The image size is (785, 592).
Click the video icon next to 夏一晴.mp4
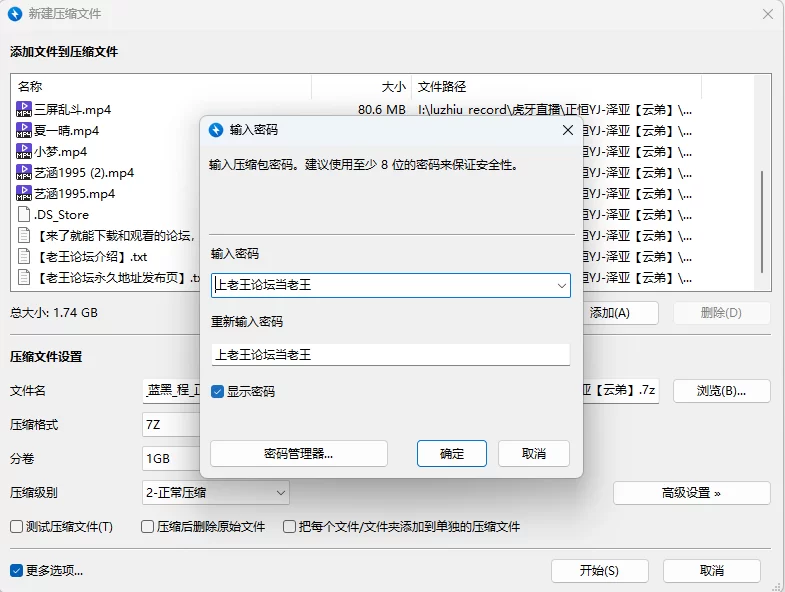(x=25, y=130)
